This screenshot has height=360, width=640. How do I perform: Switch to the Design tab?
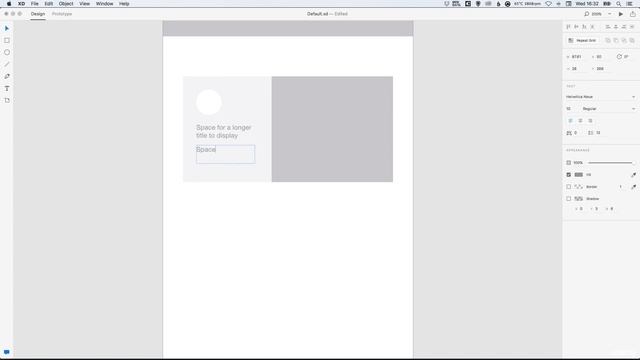point(38,14)
